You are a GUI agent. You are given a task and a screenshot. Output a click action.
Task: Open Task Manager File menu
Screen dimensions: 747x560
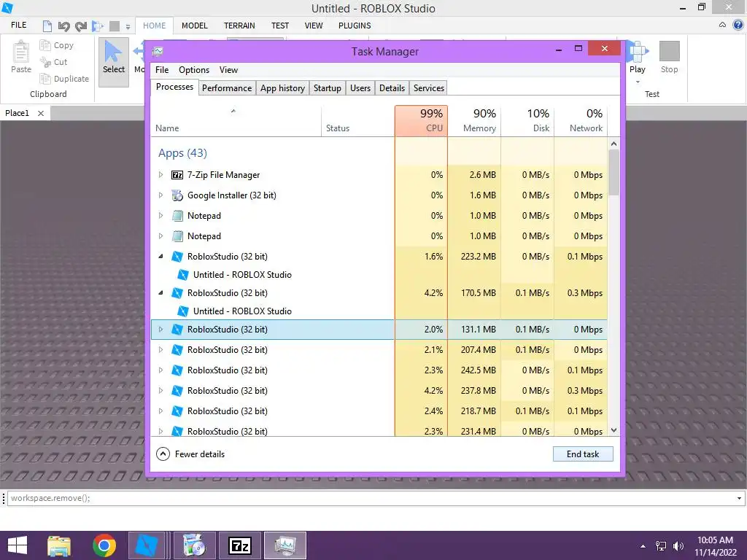pyautogui.click(x=162, y=70)
